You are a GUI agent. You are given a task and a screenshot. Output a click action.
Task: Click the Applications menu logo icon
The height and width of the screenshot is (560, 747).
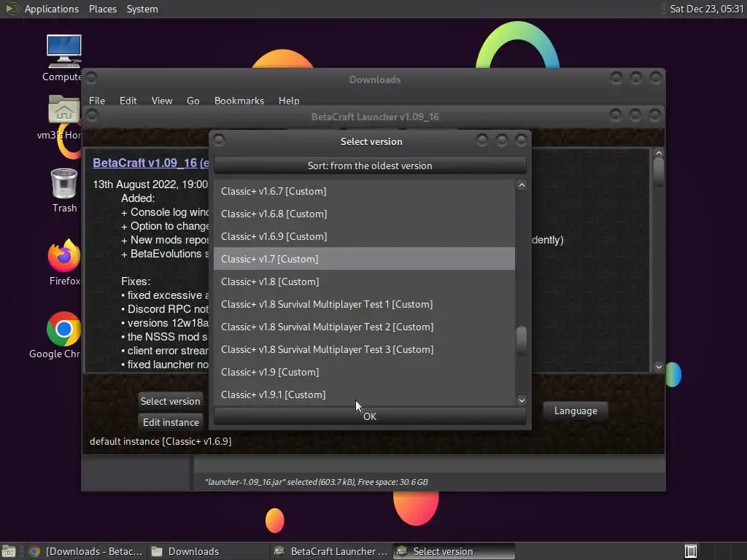(x=12, y=9)
